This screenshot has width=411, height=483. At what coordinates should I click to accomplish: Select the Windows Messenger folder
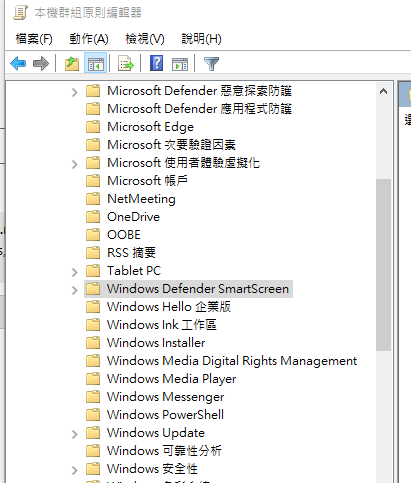[x=165, y=397]
